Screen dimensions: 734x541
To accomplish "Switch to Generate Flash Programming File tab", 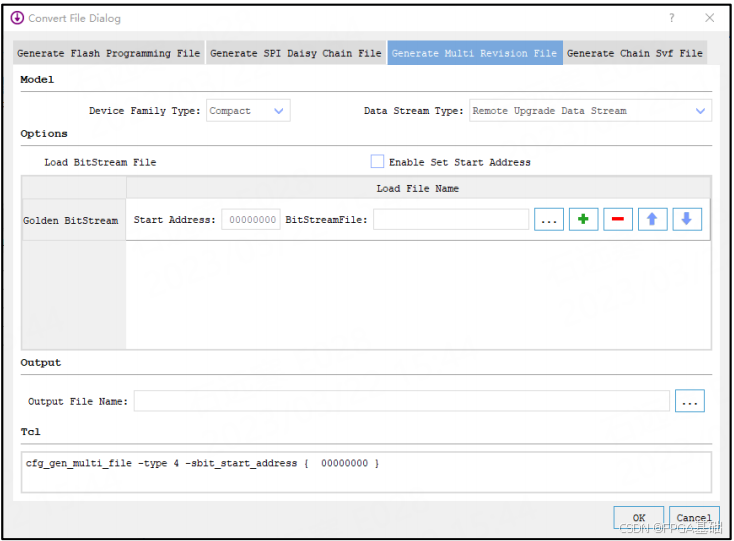I will pos(109,53).
